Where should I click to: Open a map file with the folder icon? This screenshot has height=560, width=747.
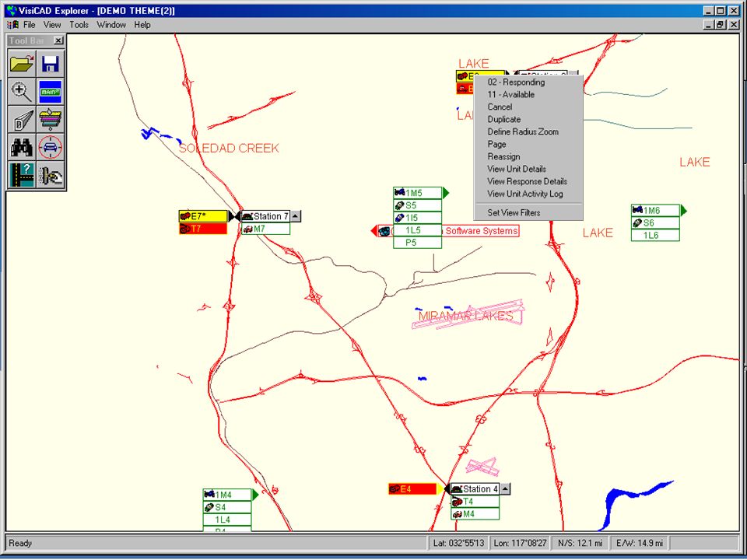[x=22, y=63]
